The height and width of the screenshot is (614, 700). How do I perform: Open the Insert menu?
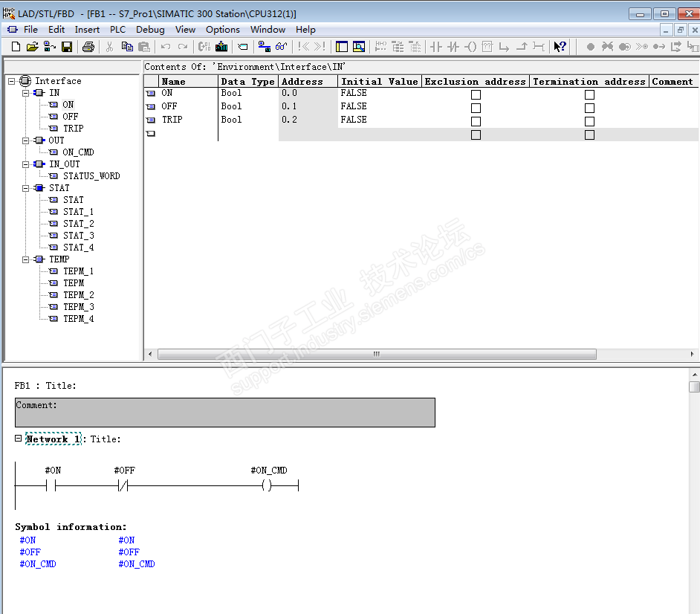coord(87,30)
